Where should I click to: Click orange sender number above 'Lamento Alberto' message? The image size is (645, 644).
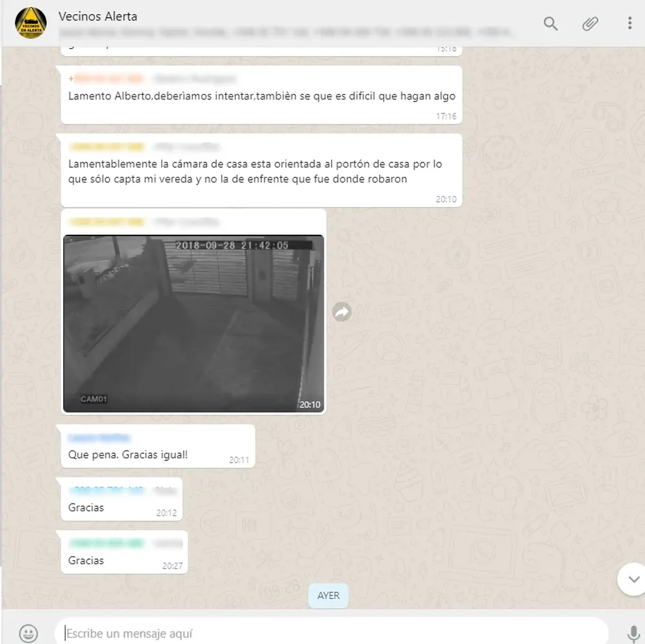(x=106, y=79)
